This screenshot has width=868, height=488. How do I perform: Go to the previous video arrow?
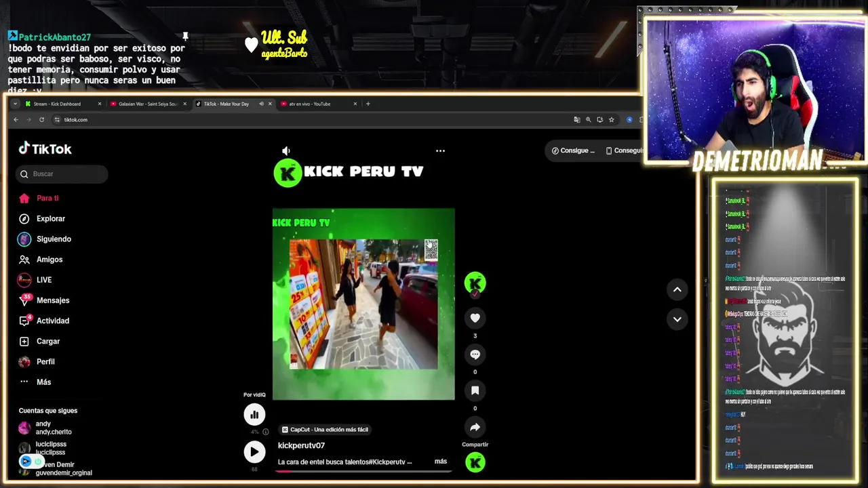677,289
